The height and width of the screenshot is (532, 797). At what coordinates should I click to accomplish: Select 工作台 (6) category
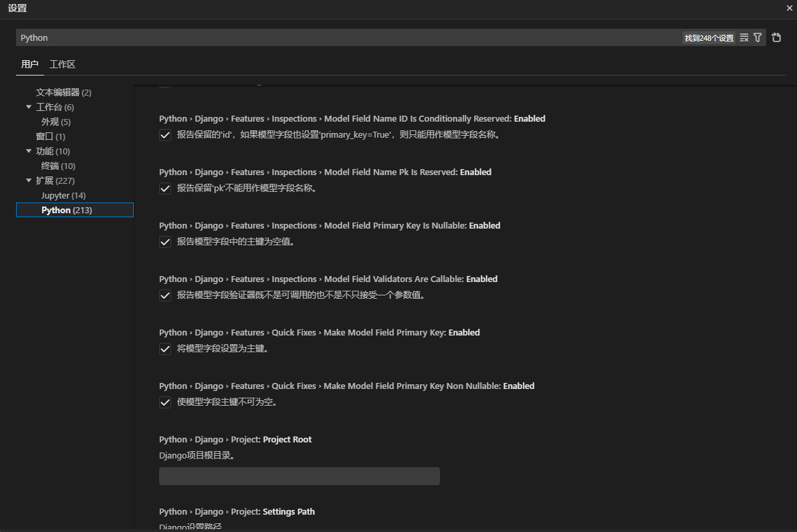pos(55,107)
